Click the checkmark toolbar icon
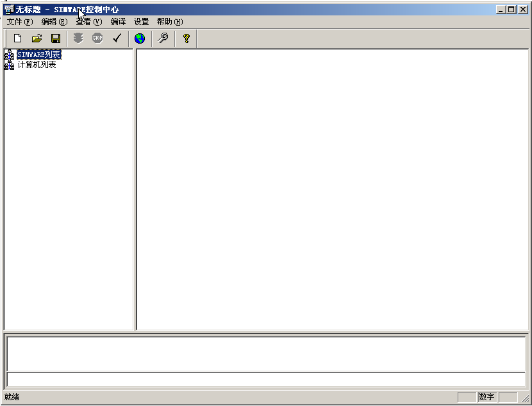The width and height of the screenshot is (532, 406). click(x=117, y=38)
